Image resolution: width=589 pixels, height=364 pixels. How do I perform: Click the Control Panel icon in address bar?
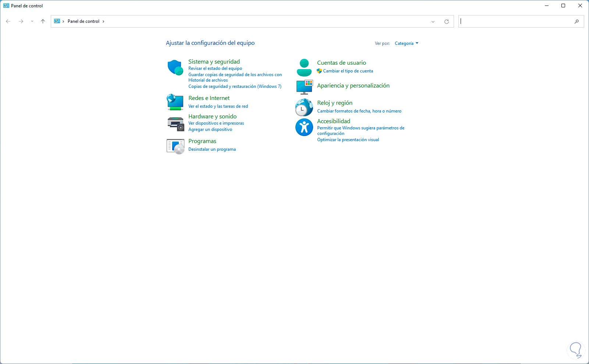[x=57, y=21]
